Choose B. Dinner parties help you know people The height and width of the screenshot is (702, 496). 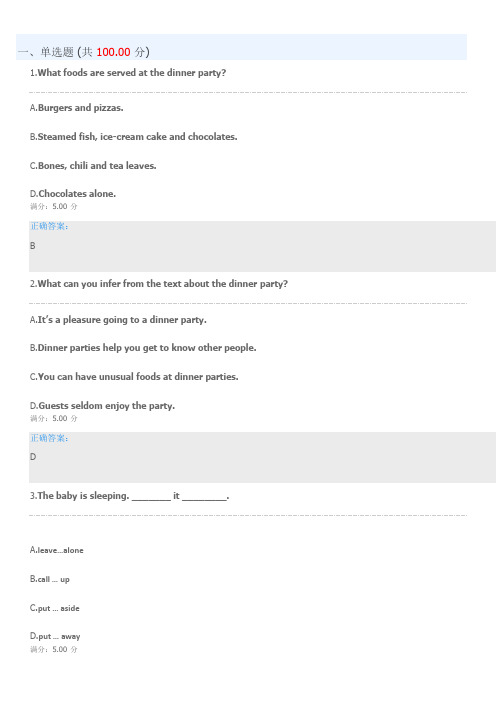pyautogui.click(x=143, y=348)
